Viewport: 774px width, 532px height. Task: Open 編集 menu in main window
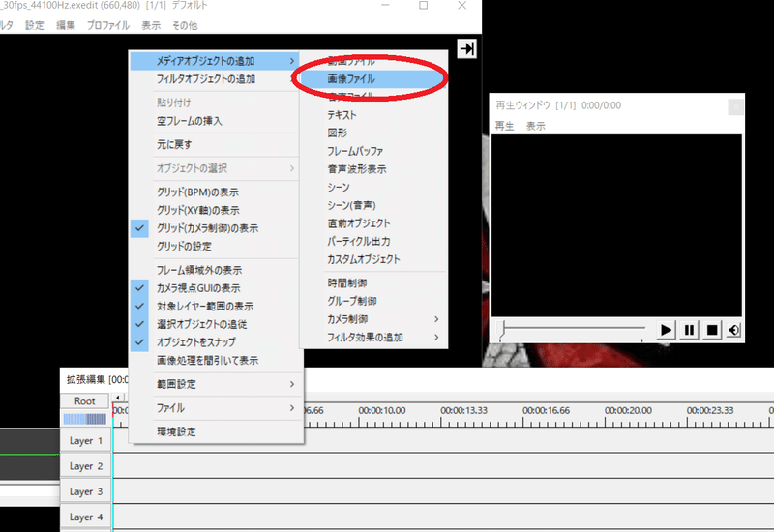click(x=66, y=25)
